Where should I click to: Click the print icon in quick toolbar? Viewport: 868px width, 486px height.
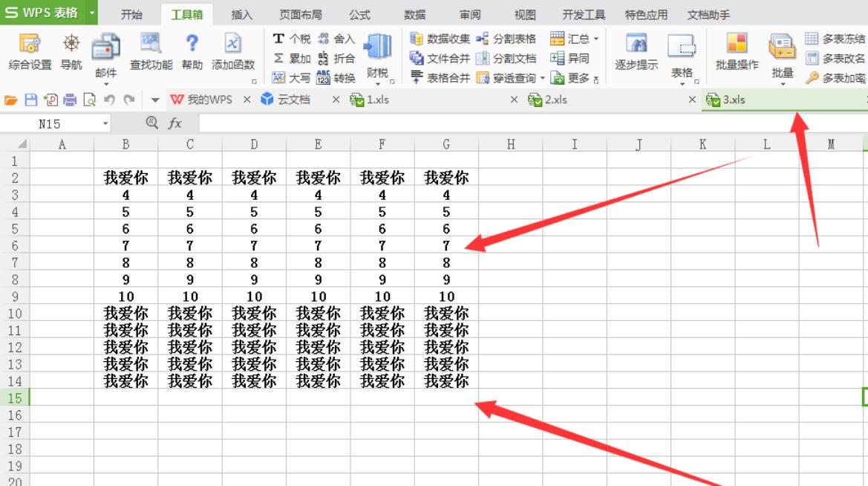click(x=70, y=100)
